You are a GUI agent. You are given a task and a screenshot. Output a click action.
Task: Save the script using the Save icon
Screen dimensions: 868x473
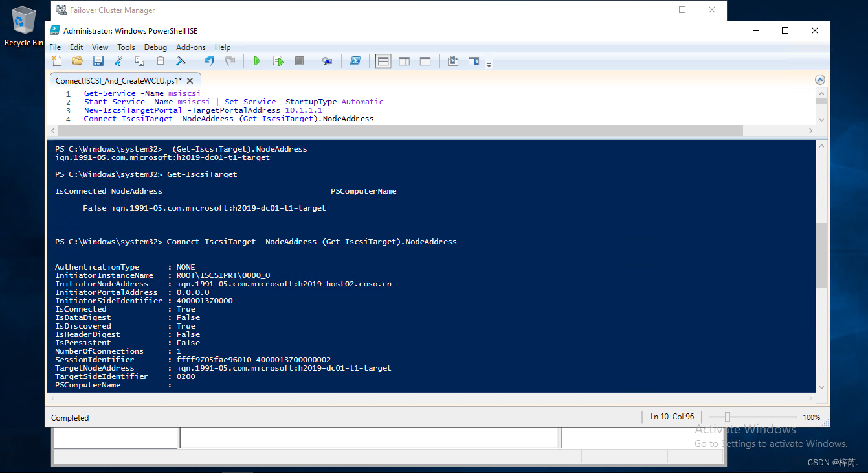98,60
